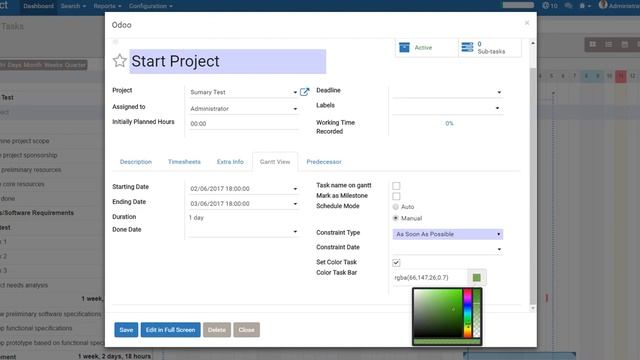Viewport: 640px width, 360px height.
Task: Switch to the Extra Info tab
Action: (230, 162)
